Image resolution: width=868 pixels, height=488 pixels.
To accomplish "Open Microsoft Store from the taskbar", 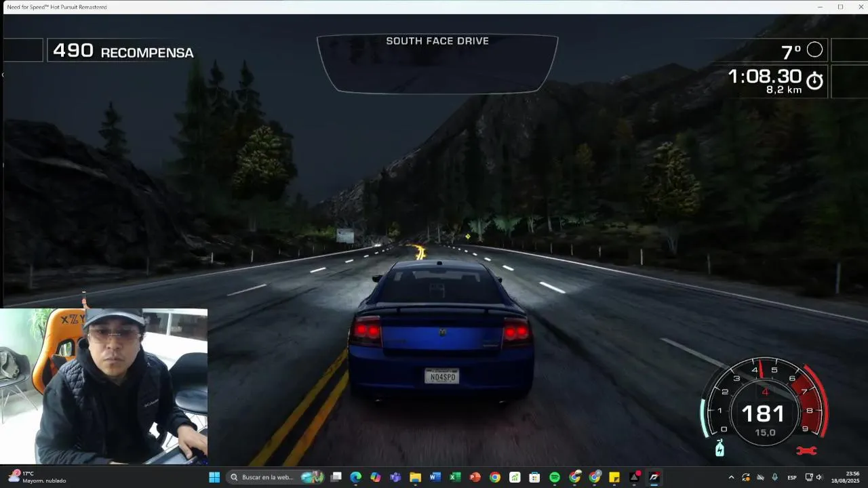I will tap(534, 477).
